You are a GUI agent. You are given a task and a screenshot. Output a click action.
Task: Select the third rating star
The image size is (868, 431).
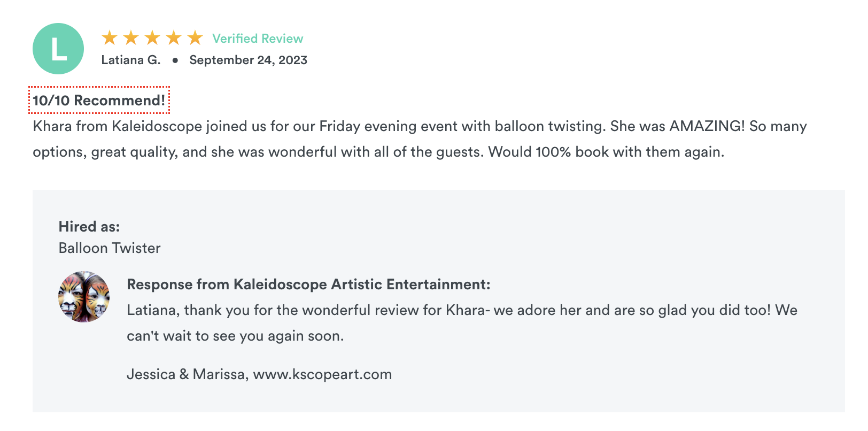coord(152,38)
